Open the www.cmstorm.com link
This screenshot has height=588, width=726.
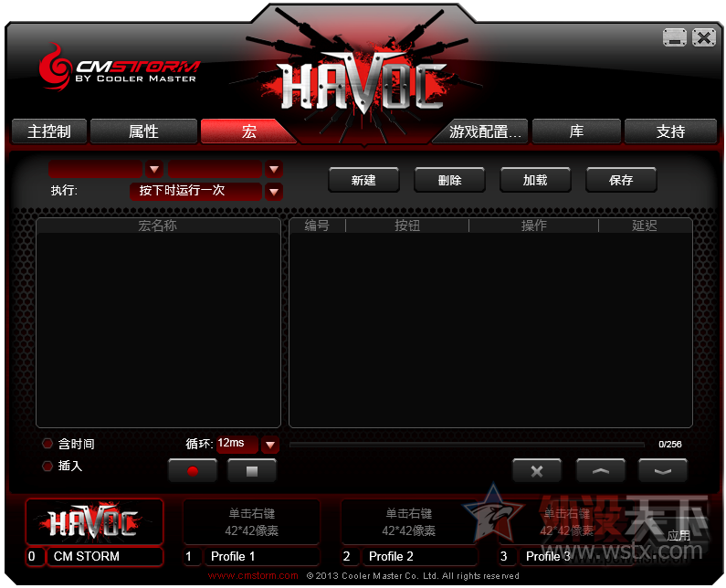[x=253, y=575]
